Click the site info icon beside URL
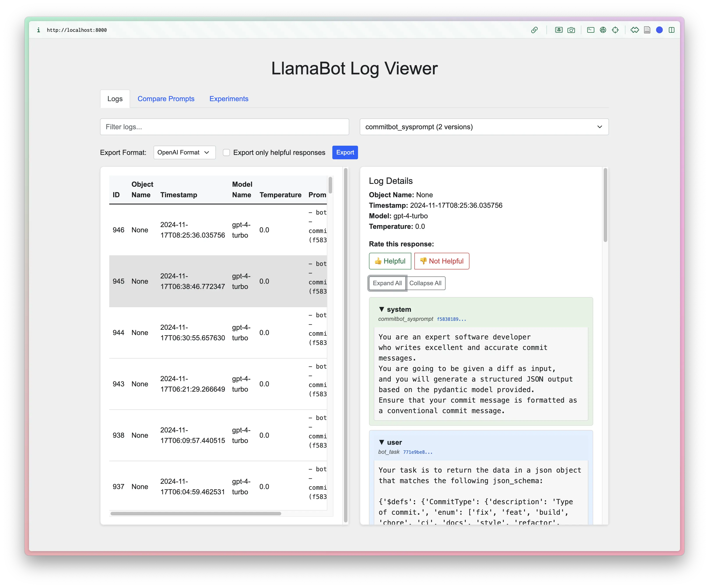The height and width of the screenshot is (588, 709). [38, 30]
